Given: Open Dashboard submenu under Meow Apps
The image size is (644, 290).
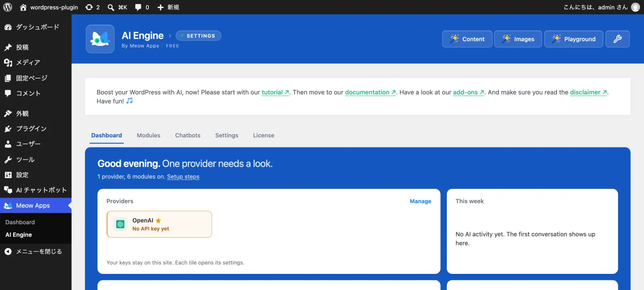Looking at the screenshot, I should (20, 222).
